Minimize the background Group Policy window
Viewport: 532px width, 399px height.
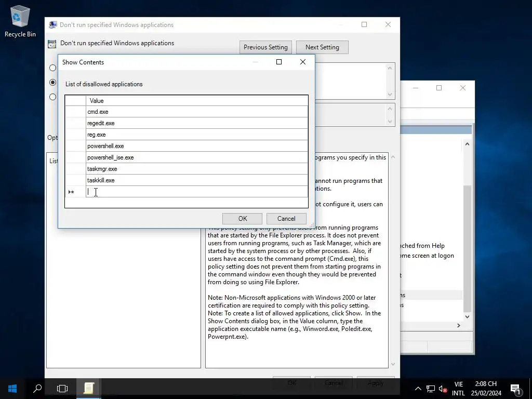[416, 88]
